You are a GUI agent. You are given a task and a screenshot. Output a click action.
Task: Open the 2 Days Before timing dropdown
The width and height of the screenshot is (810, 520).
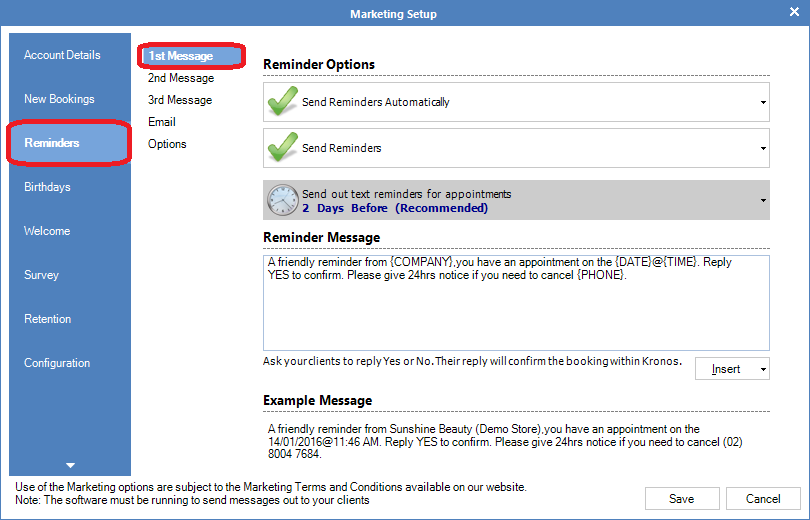click(763, 200)
